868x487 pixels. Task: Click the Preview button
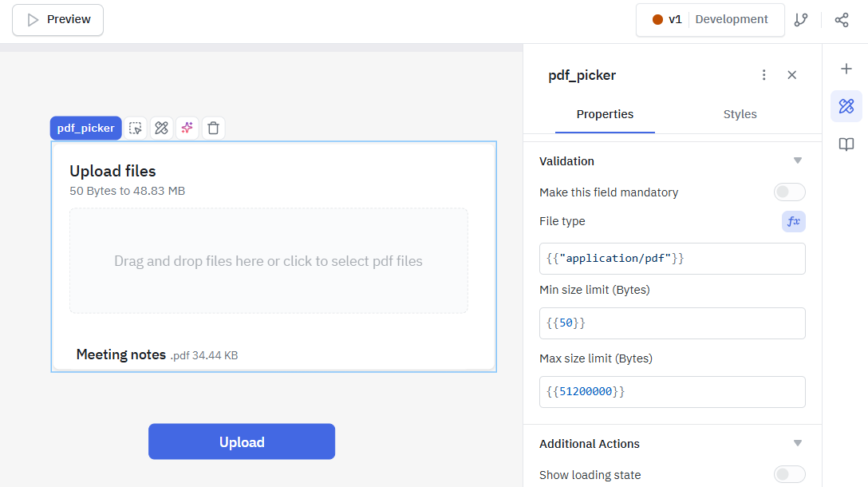[57, 19]
